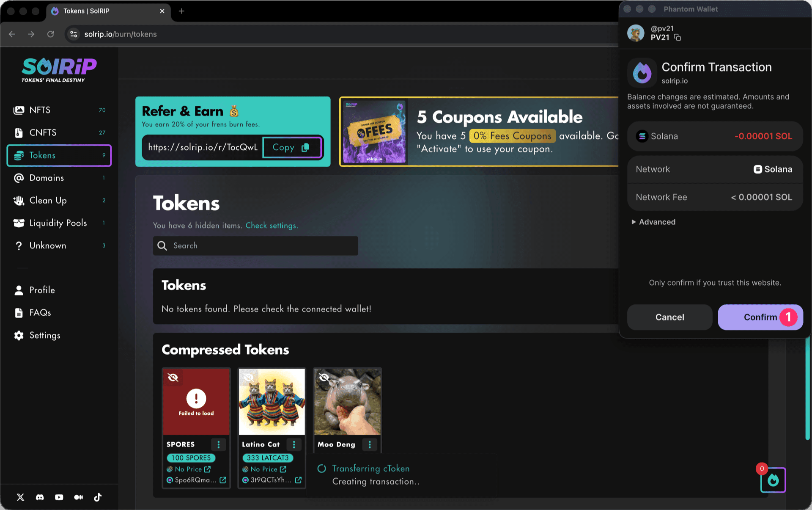The height and width of the screenshot is (510, 812).
Task: Copy PV21 wallet address icon
Action: click(678, 38)
